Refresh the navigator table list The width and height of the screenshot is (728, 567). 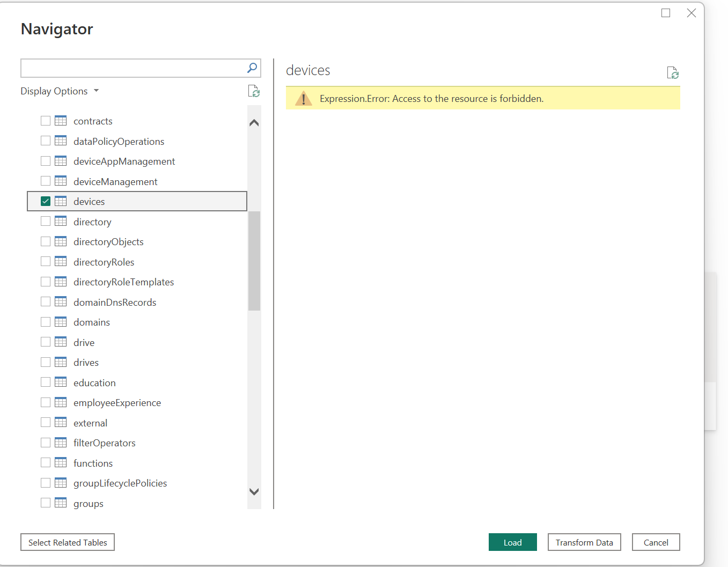(254, 91)
